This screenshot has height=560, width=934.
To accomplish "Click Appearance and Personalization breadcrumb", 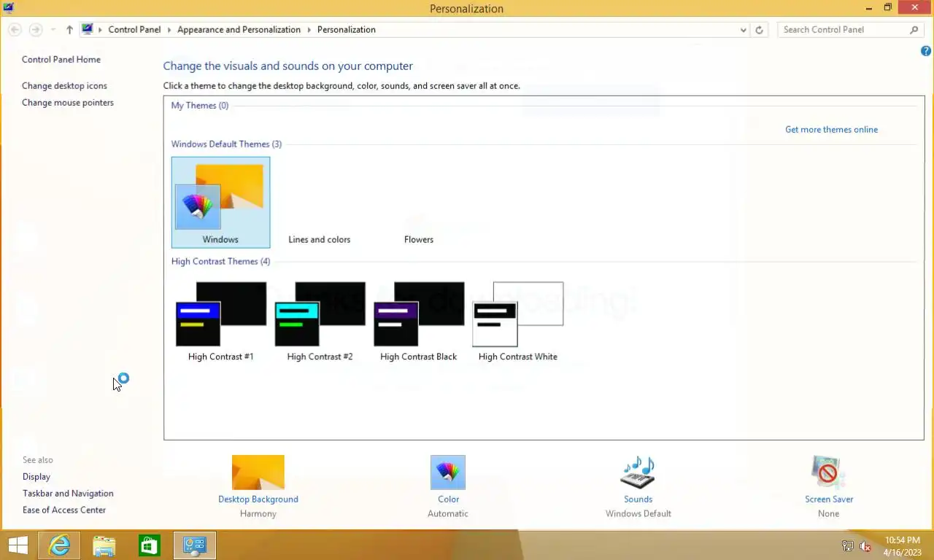I will 239,30.
